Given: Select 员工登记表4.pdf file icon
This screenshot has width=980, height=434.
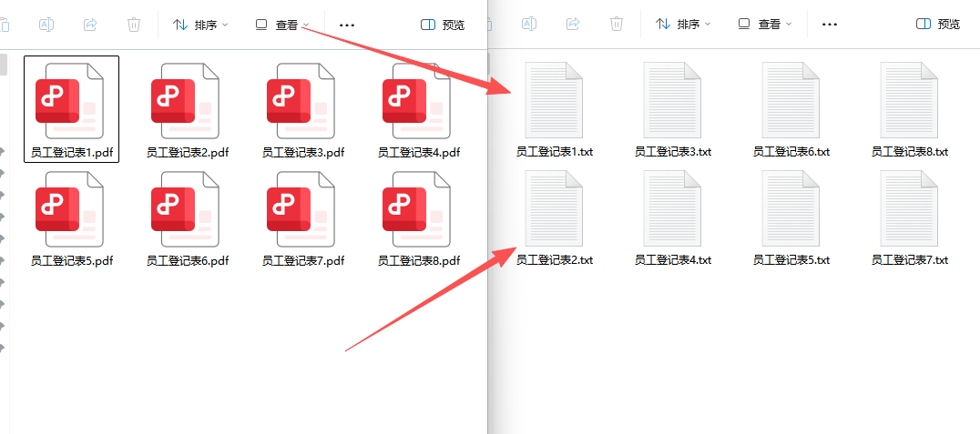Looking at the screenshot, I should [x=416, y=100].
